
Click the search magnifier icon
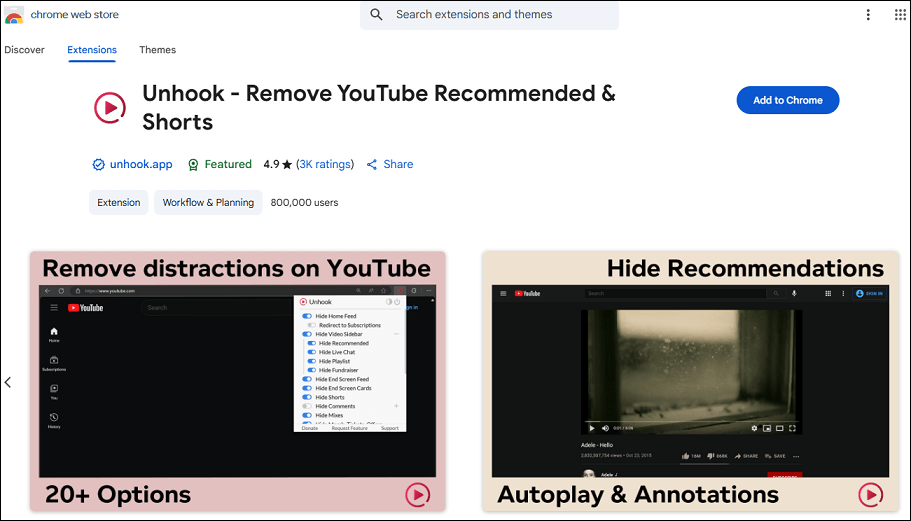[x=376, y=15]
